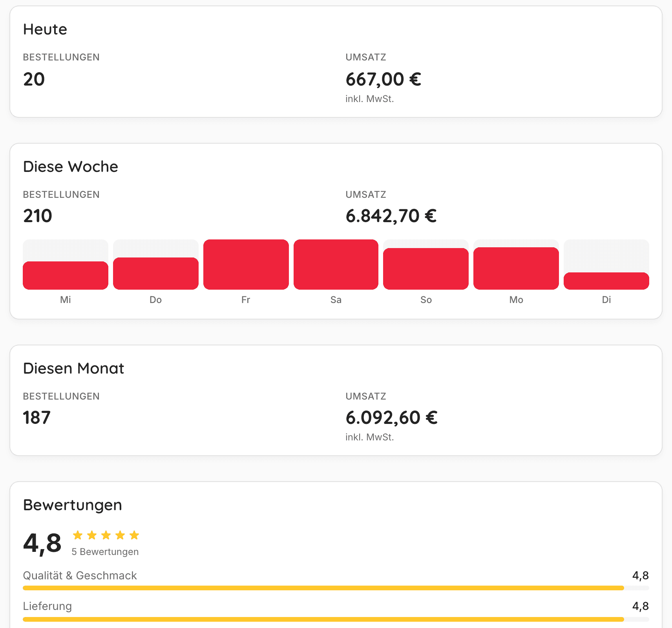
Task: Click weekly order count '210'
Action: 38,216
